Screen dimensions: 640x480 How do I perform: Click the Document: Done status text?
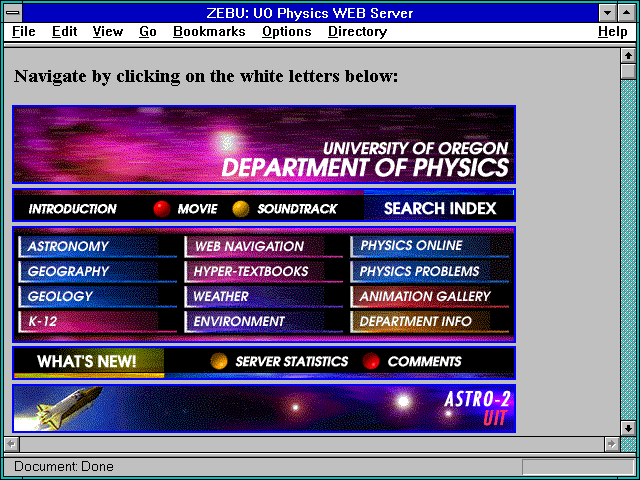coord(64,466)
